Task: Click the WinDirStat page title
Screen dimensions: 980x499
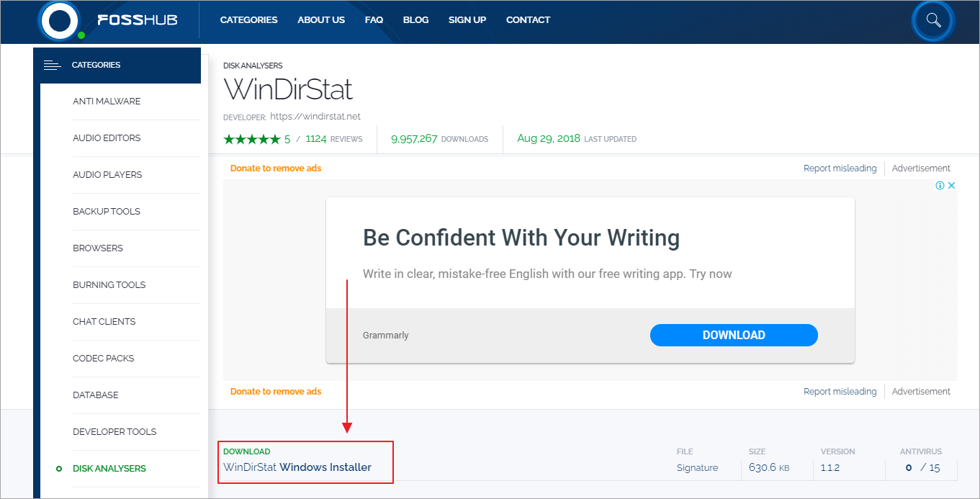Action: [288, 90]
